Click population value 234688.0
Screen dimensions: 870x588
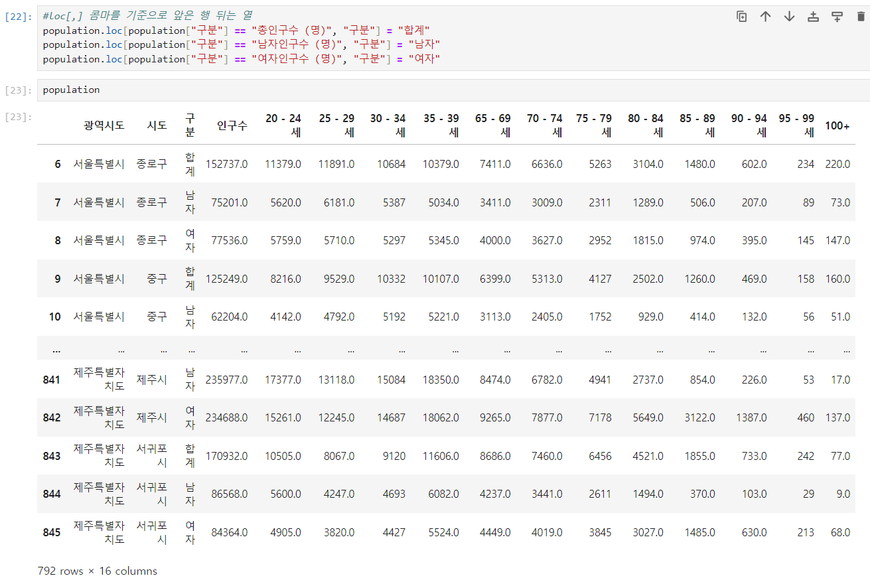pos(226,417)
